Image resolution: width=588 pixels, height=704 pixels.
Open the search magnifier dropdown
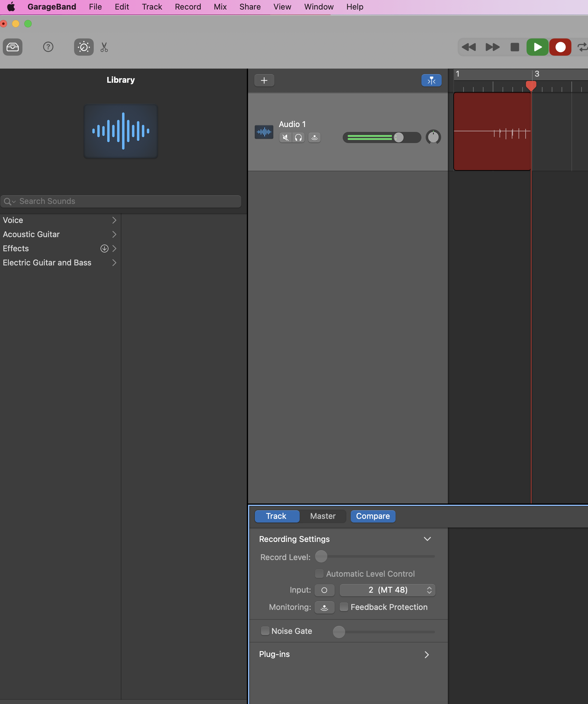pos(10,201)
